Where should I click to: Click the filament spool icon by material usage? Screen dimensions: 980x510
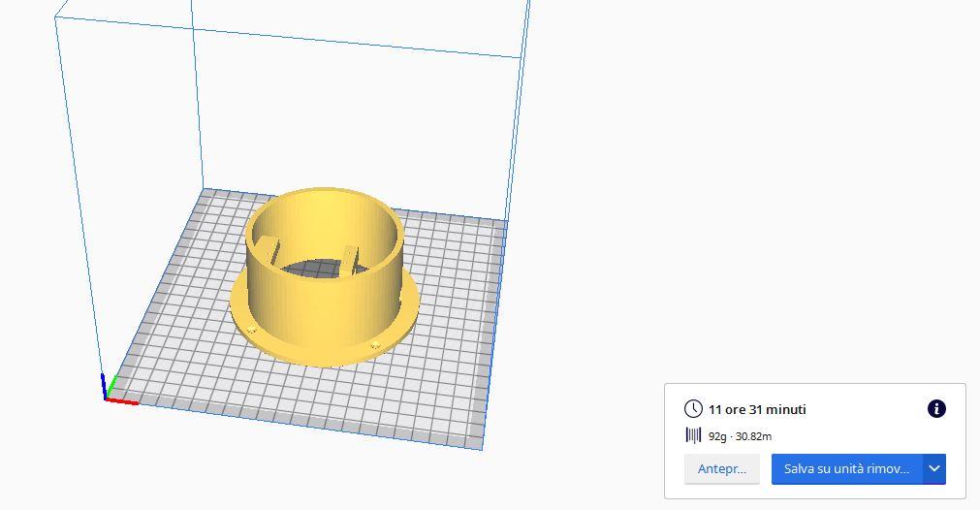(693, 435)
